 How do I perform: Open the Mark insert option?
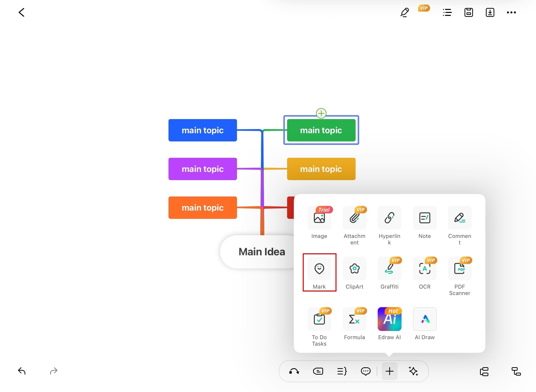319,269
